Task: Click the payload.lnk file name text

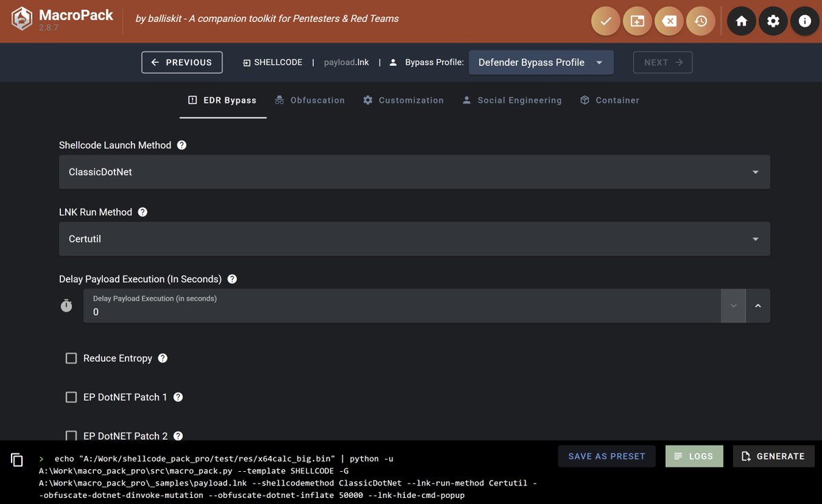Action: [x=347, y=62]
